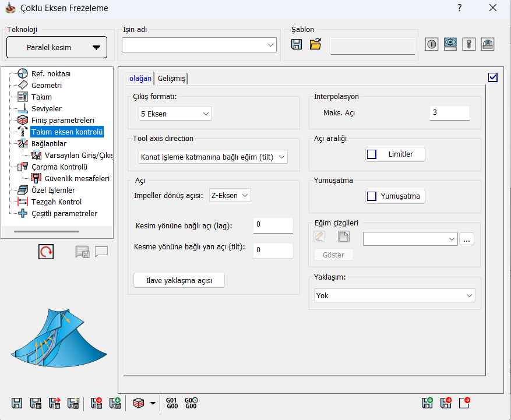Click the save template icon under Şablon
This screenshot has height=420, width=511.
[297, 44]
